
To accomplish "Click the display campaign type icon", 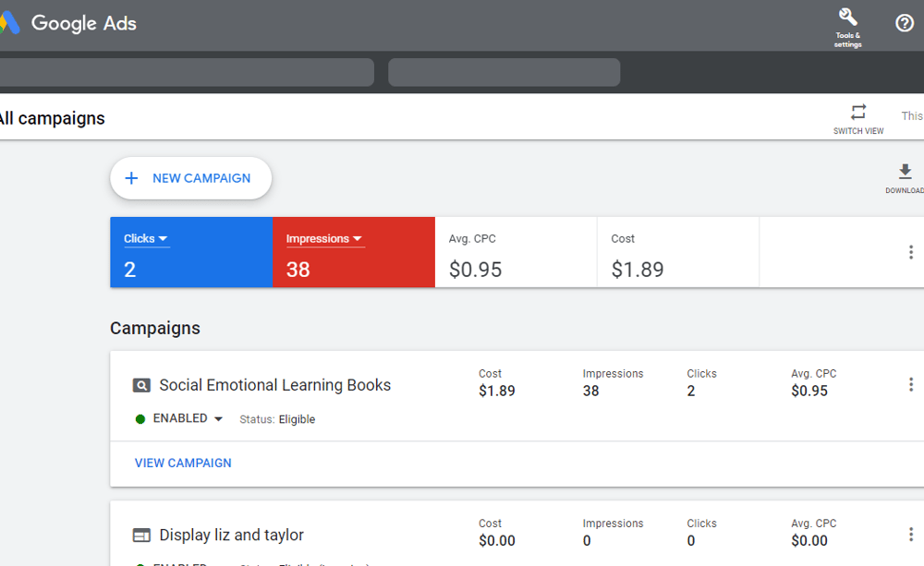I will [x=141, y=535].
